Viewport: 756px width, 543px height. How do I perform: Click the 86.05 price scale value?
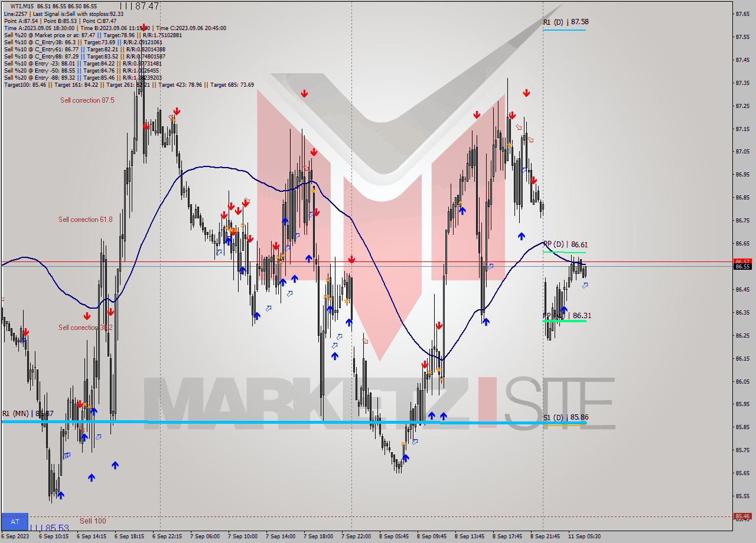[742, 381]
